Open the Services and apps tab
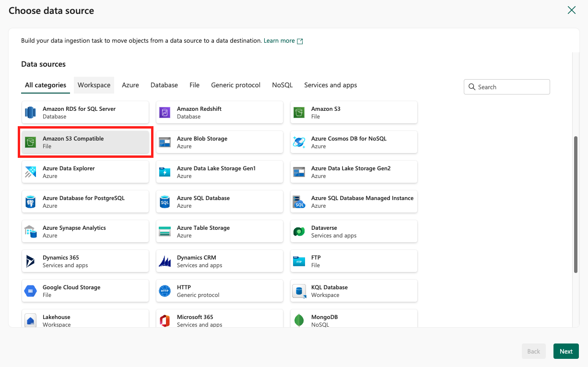This screenshot has height=367, width=588. point(330,85)
